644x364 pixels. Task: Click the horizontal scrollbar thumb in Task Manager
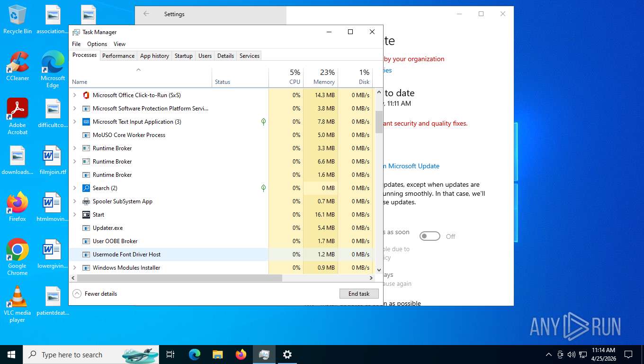[x=179, y=278]
